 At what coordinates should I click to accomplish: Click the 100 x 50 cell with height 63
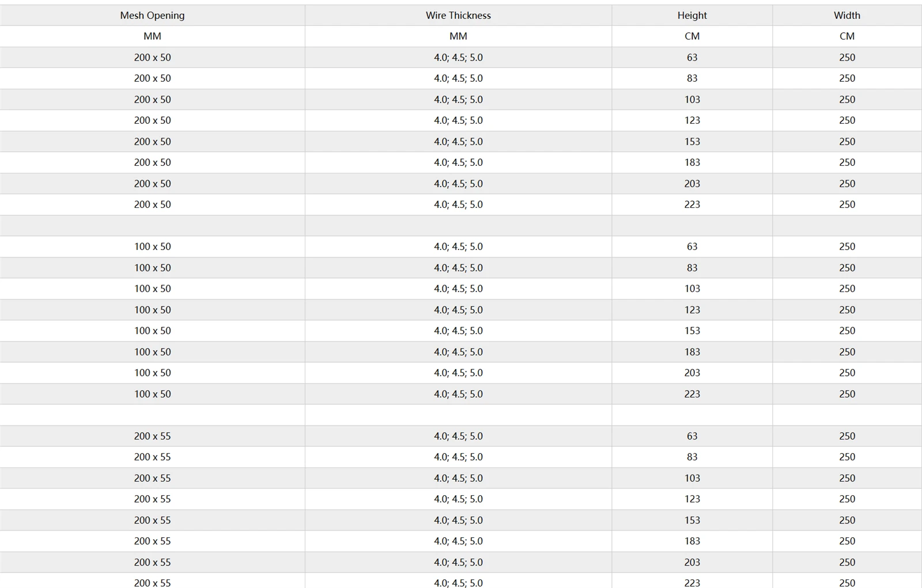point(152,246)
